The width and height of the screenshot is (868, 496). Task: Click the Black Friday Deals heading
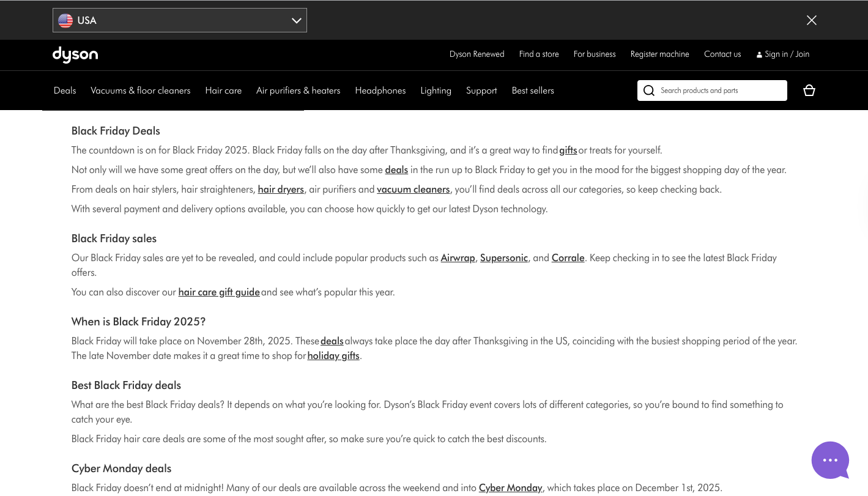(x=116, y=131)
